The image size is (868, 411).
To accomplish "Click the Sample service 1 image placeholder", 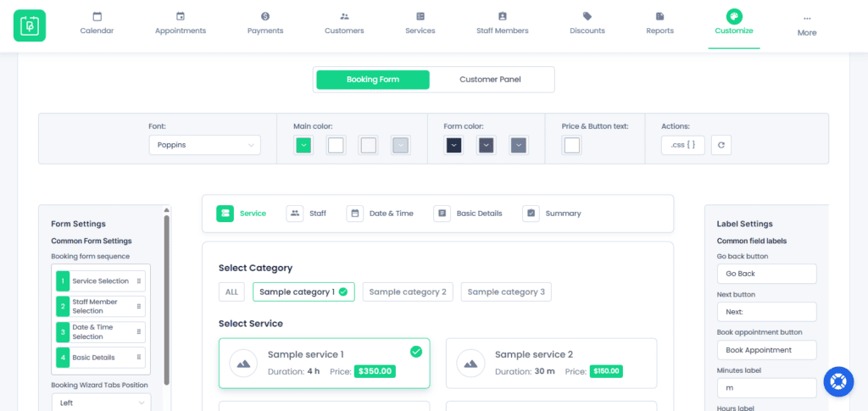I will 243,364.
